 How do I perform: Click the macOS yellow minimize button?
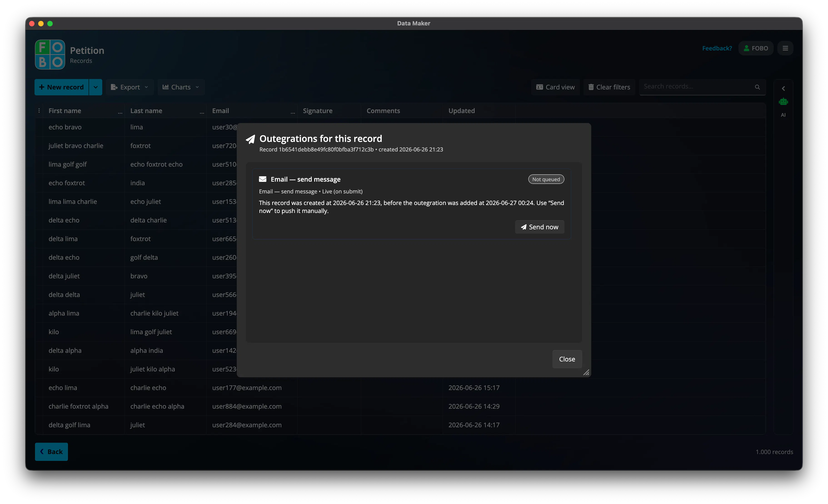(x=41, y=24)
